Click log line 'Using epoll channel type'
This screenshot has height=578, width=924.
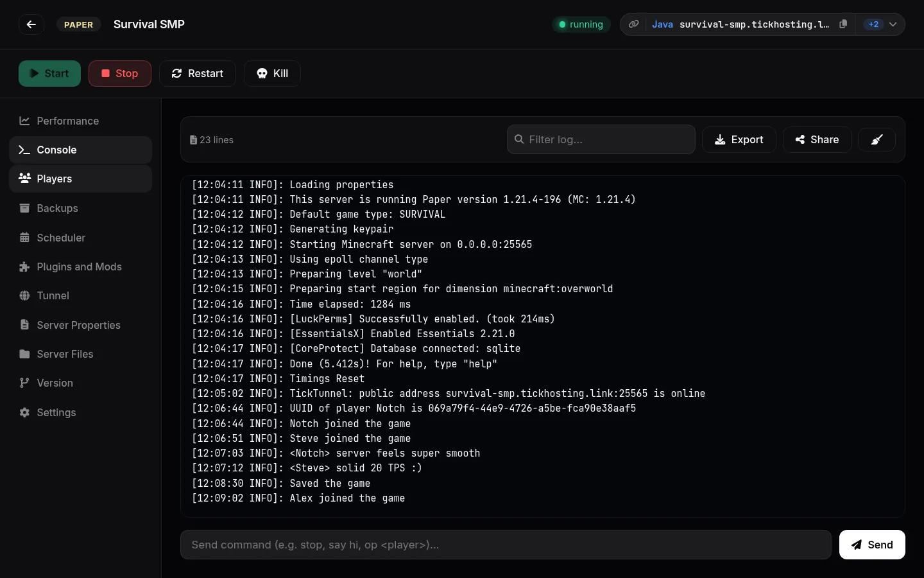click(x=310, y=259)
